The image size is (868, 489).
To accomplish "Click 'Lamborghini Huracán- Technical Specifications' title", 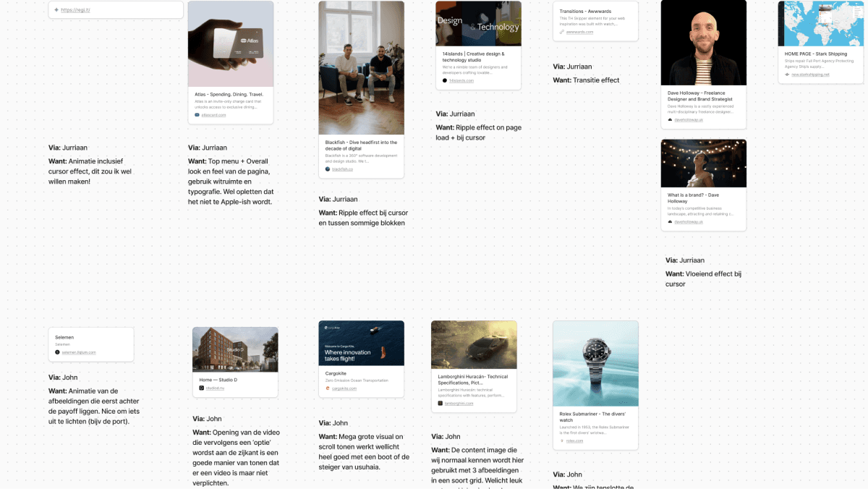I will click(x=473, y=380).
